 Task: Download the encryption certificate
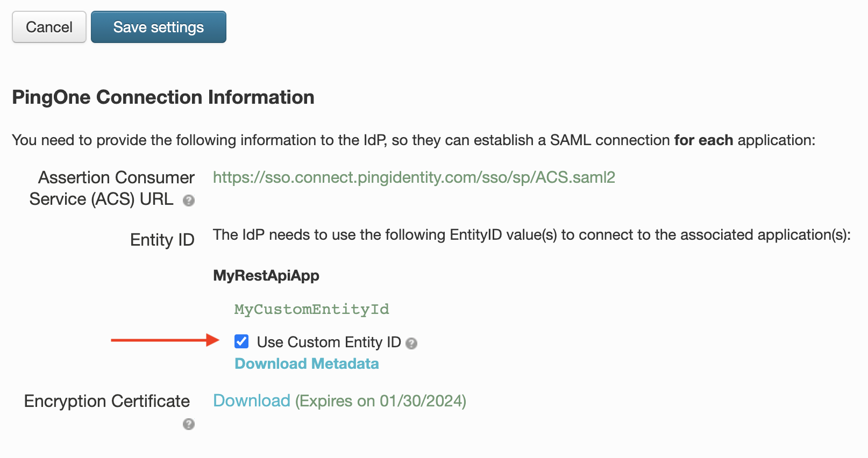252,400
